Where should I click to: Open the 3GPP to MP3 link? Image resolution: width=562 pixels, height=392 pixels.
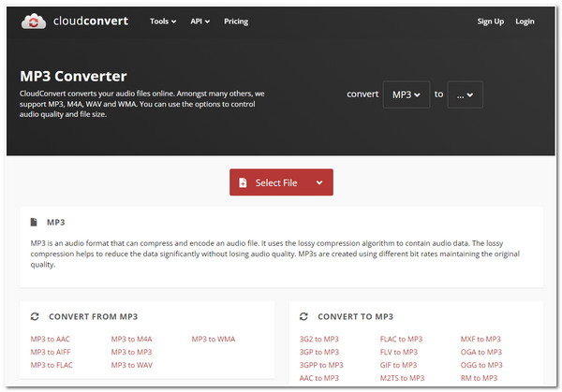pos(321,365)
